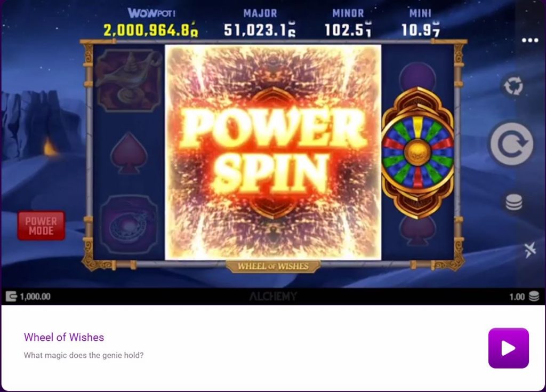546x392 pixels.
Task: Open the autoplay circular arrows icon
Action: [513, 86]
